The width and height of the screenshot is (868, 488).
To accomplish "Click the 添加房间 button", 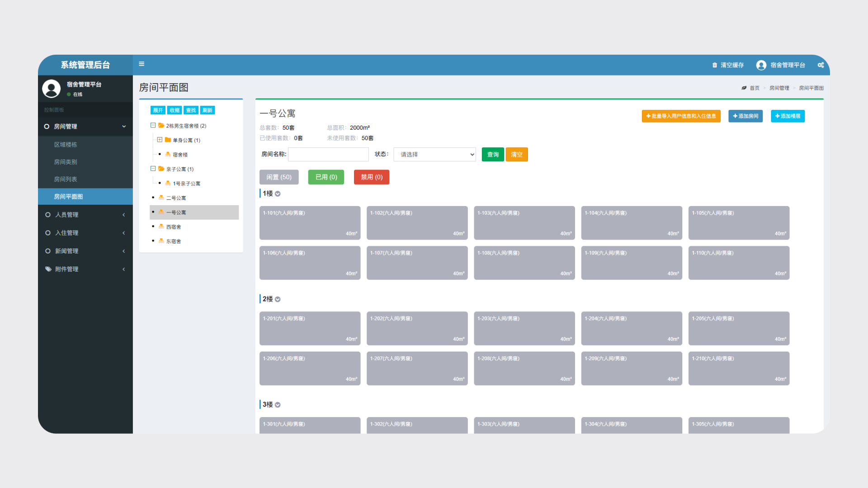I will (745, 116).
